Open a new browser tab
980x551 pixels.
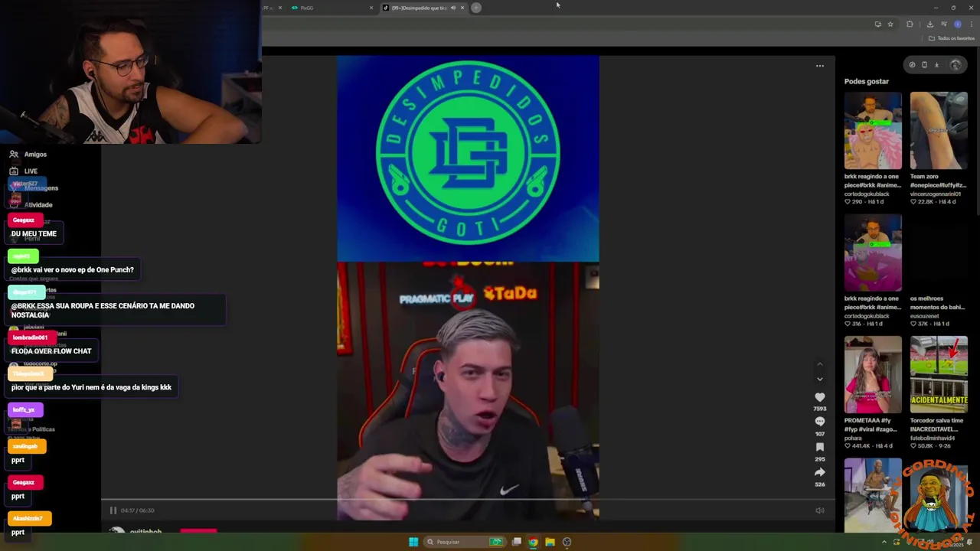pos(476,8)
